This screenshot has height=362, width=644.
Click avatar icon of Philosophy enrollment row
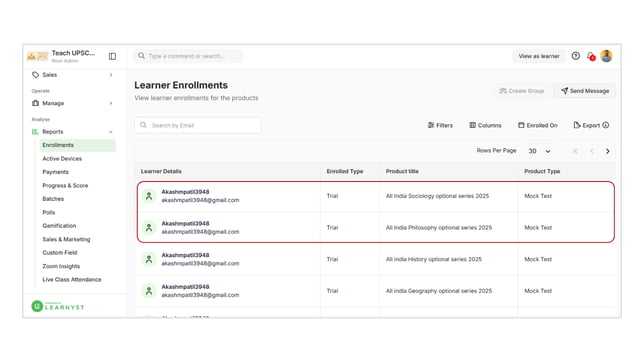point(149,228)
